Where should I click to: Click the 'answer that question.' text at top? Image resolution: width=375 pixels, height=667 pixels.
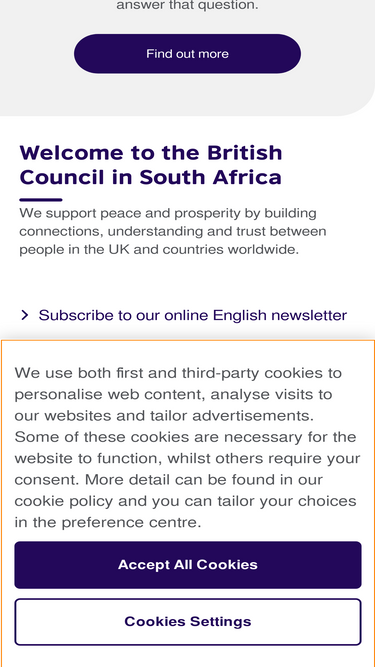[x=187, y=6]
